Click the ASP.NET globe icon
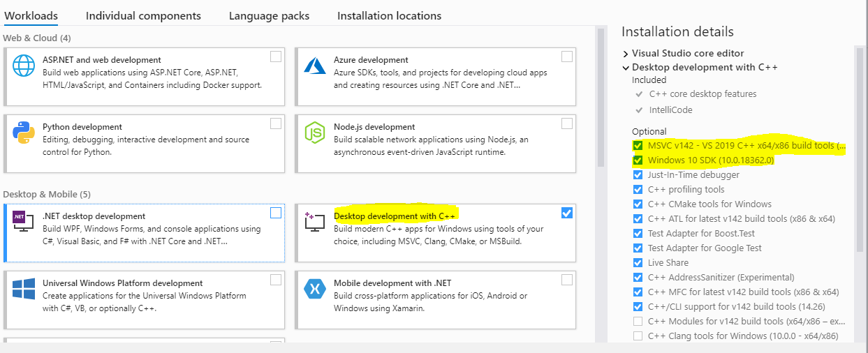The image size is (868, 353). pos(24,66)
